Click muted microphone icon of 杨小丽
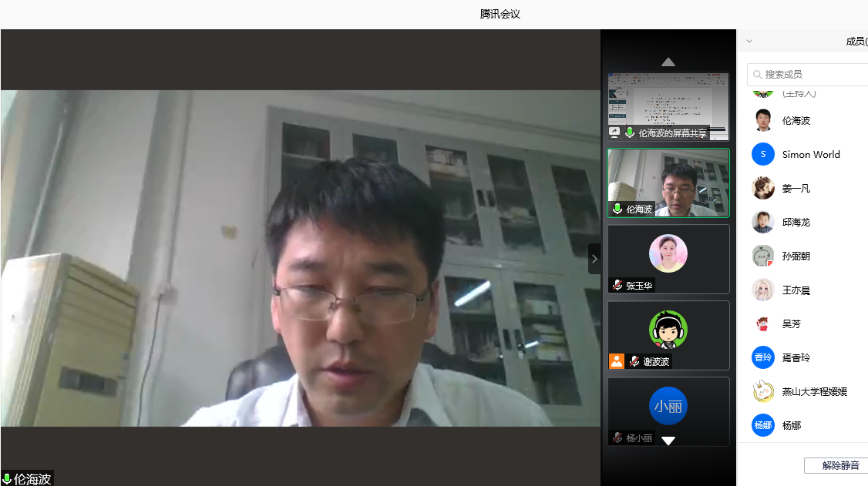868x486 pixels. click(x=617, y=438)
